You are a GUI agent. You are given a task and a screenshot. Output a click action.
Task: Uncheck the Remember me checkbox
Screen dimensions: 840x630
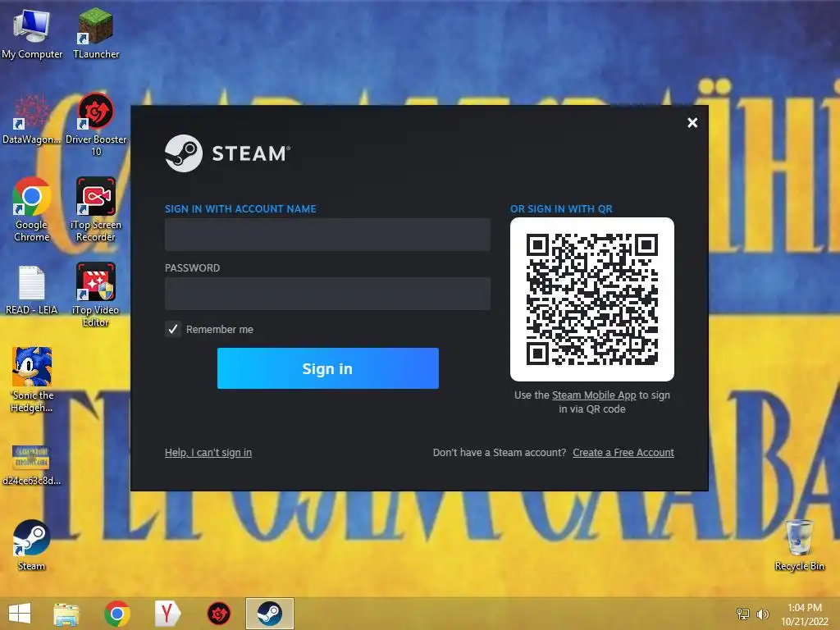(172, 329)
